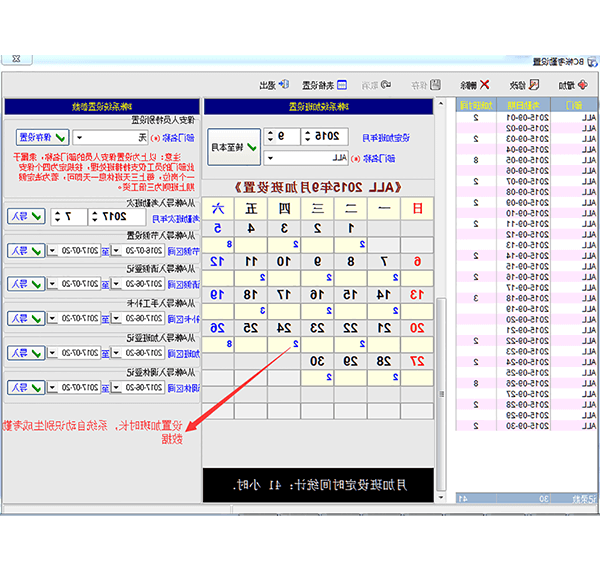Click 导入 button in the 考勤班次年月 row
This screenshot has height=571, width=600.
26,216
